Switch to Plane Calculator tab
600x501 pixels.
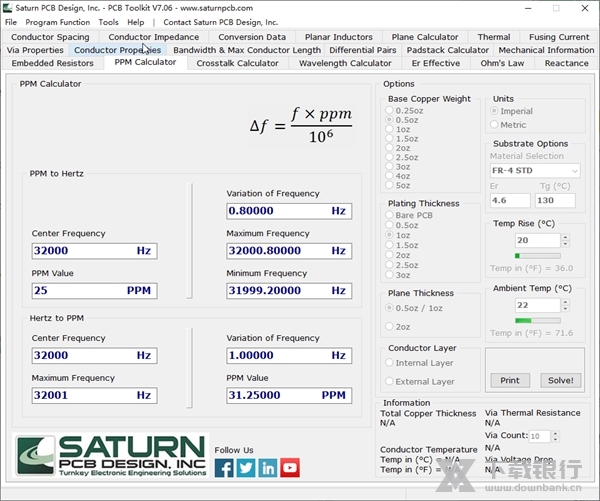pyautogui.click(x=425, y=37)
